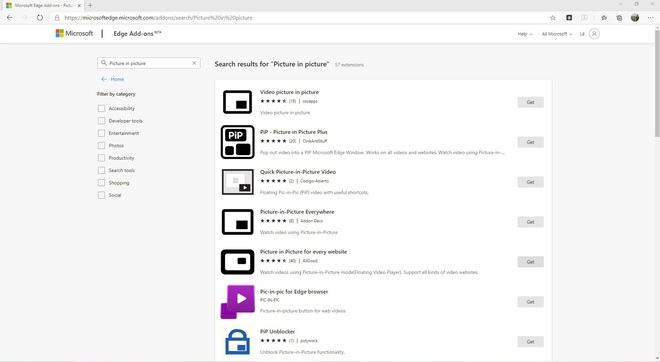Check the Social category filter

(x=101, y=195)
